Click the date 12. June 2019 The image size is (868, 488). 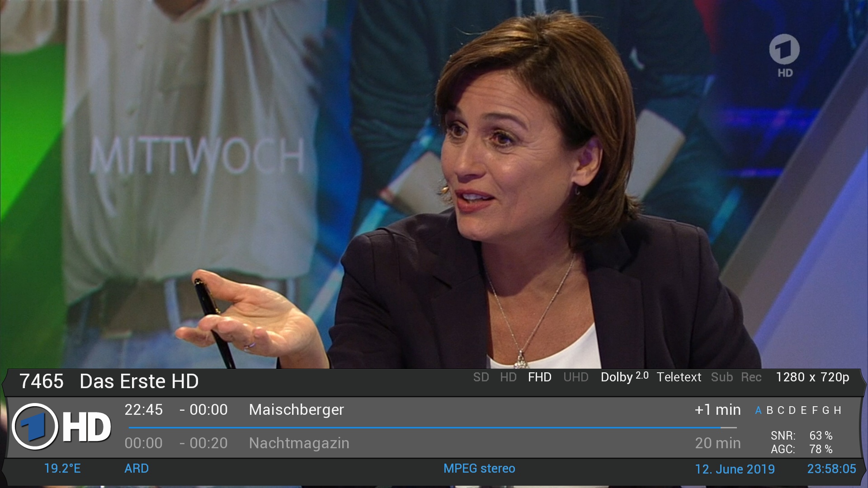point(735,469)
